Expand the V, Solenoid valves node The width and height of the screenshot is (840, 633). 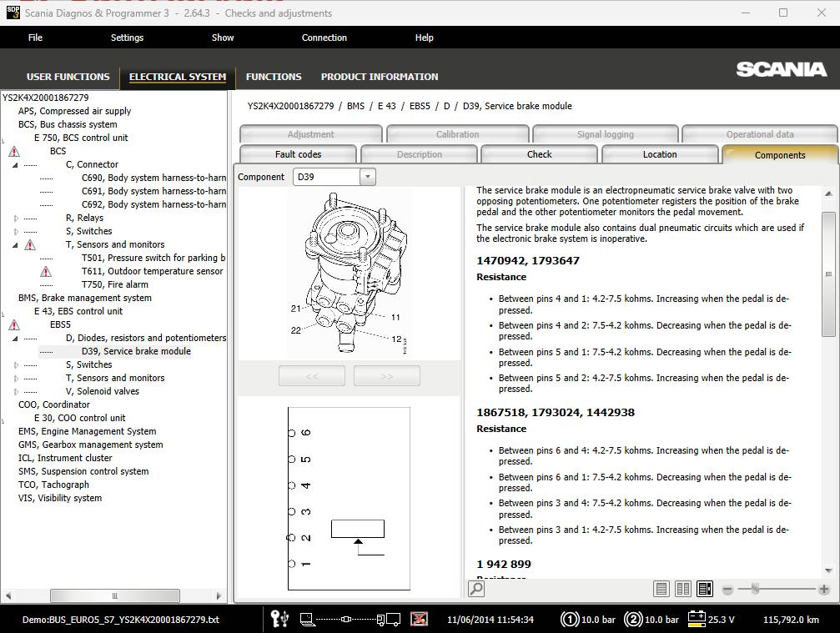16,391
